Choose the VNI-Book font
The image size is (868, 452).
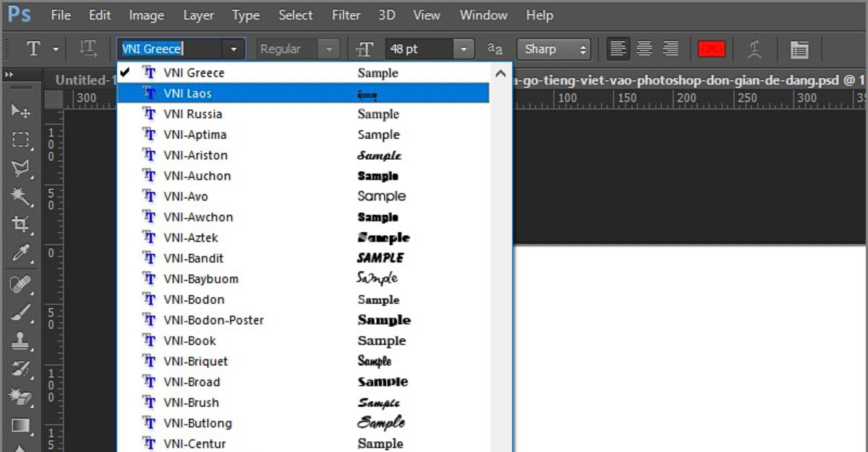304,341
